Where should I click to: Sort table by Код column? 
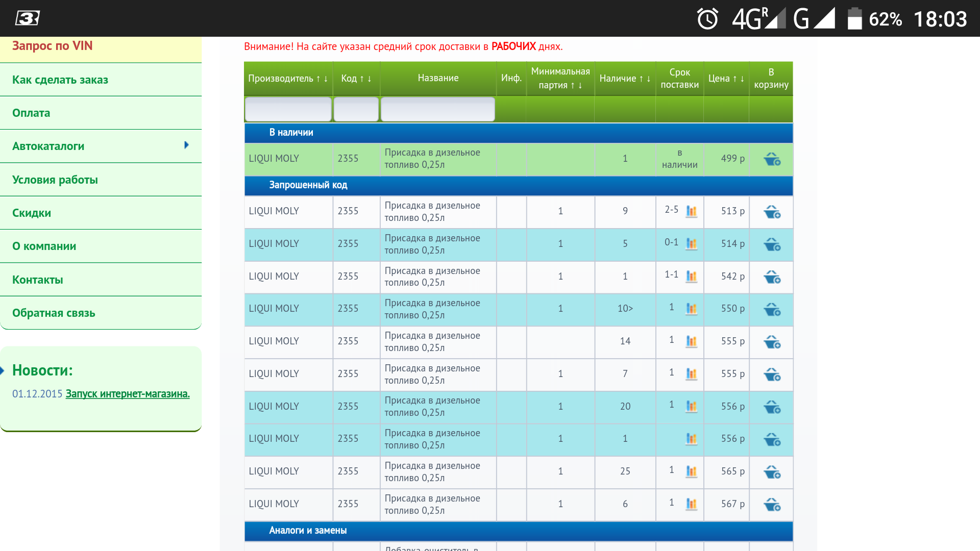click(x=356, y=79)
